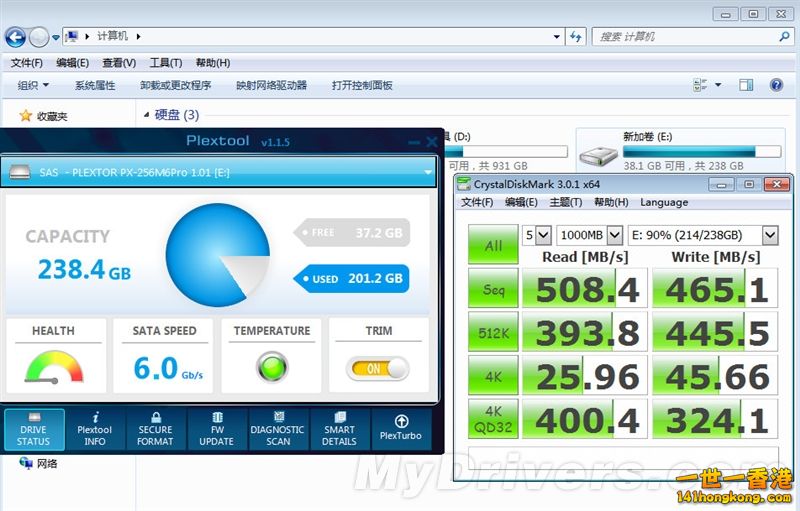Click 4K QD32 write result 324.1
The height and width of the screenshot is (511, 800).
715,419
